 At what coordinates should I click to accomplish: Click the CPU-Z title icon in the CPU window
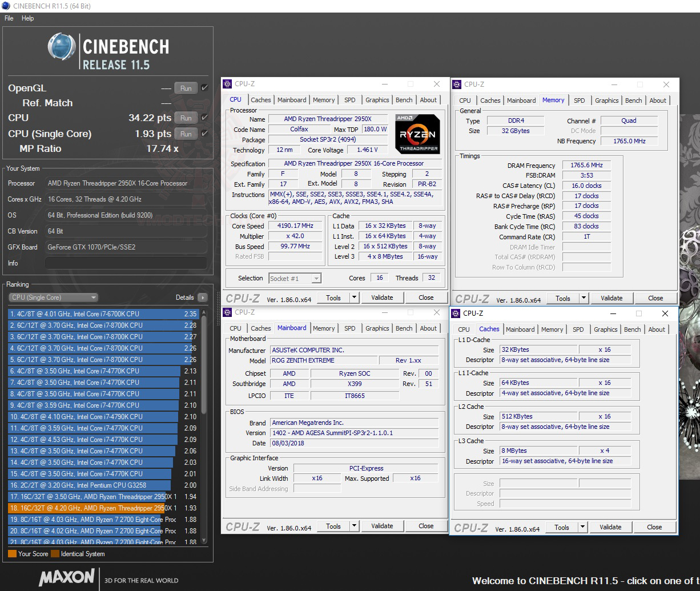[x=227, y=84]
